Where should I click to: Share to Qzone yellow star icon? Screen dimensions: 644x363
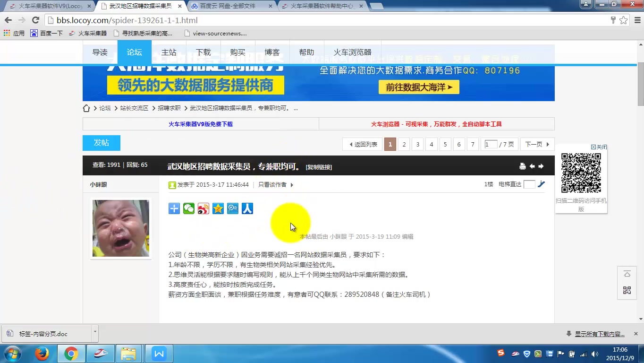coord(218,208)
